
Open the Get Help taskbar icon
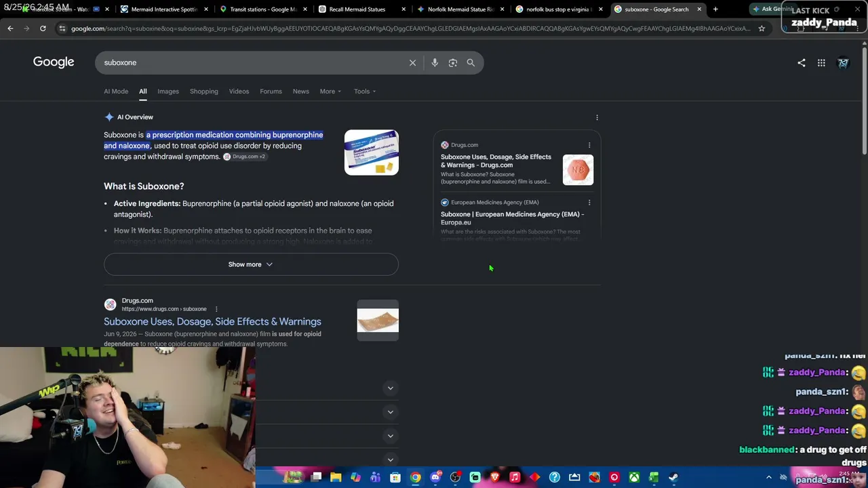pyautogui.click(x=555, y=477)
